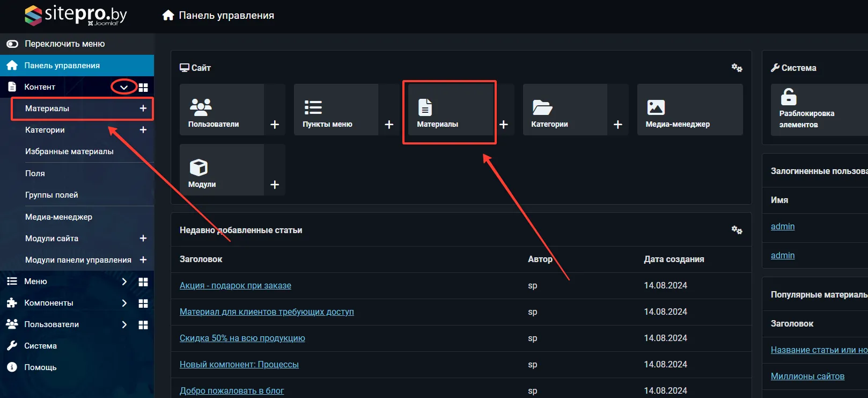Expand the Меню sidebar section
868x398 pixels.
pos(124,281)
